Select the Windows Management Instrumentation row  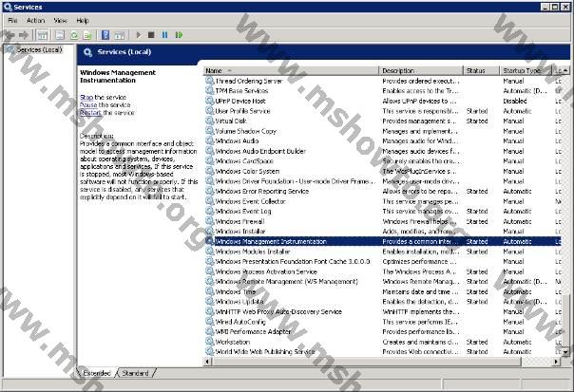(382, 242)
